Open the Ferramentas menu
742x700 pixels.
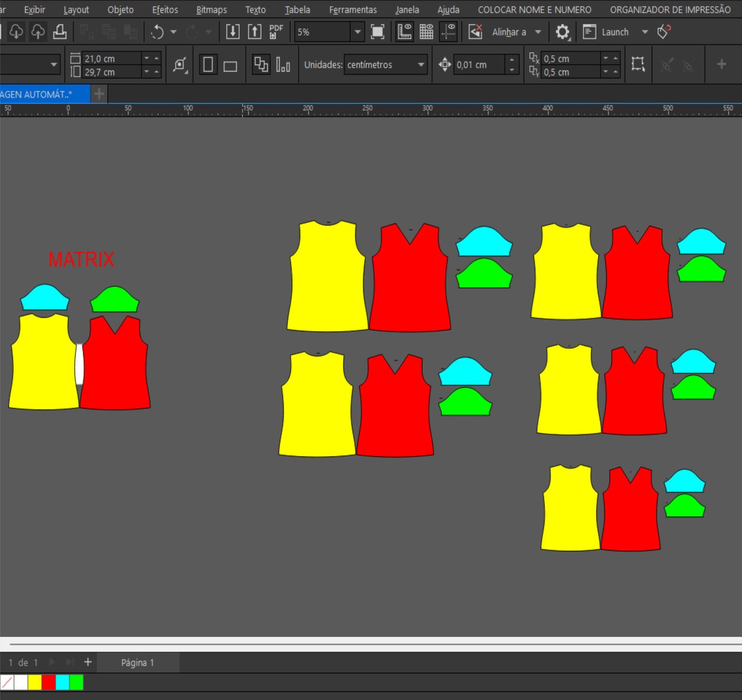pyautogui.click(x=352, y=10)
